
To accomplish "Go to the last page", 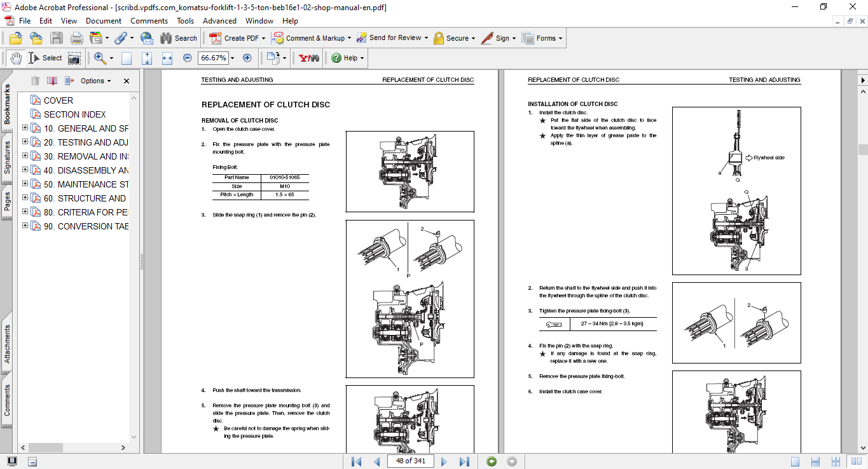I will [x=464, y=461].
